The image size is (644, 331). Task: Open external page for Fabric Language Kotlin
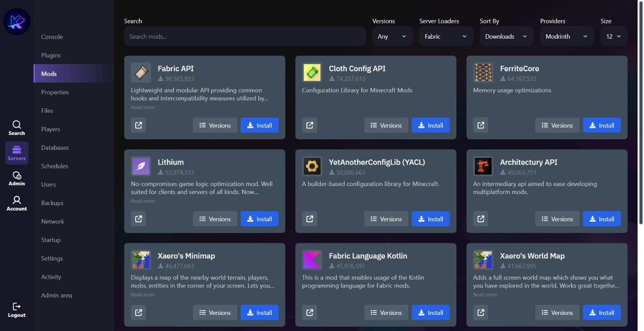pos(310,312)
